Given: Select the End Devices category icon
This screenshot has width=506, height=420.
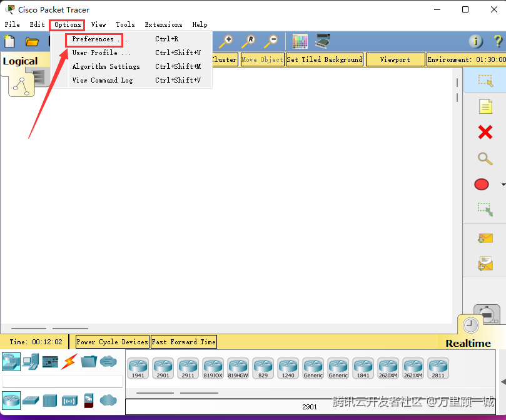Looking at the screenshot, I should [31, 362].
